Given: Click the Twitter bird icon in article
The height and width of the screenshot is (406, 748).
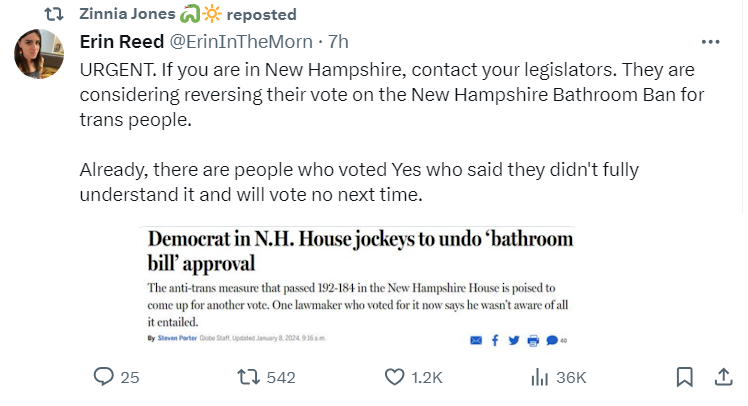Looking at the screenshot, I should click(514, 340).
